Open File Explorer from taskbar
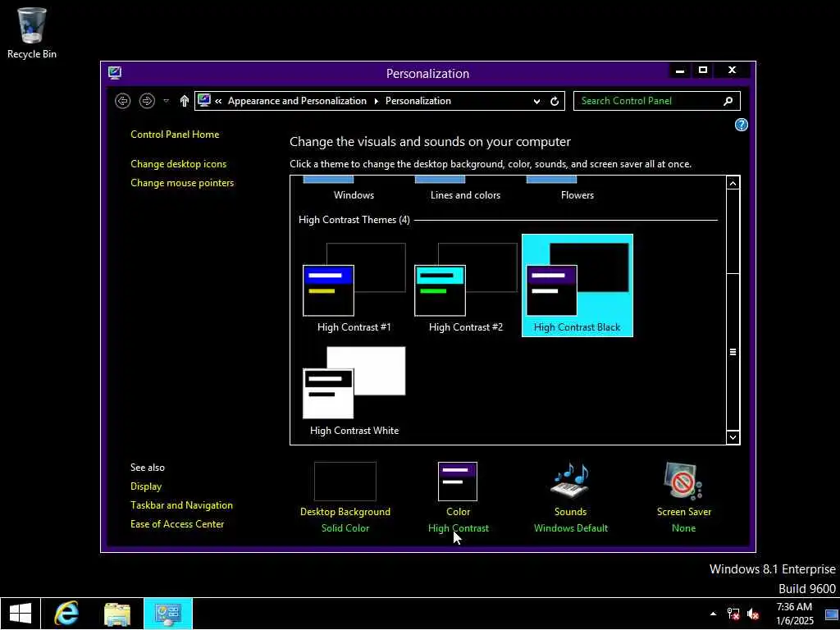Viewport: 840px width, 630px height. (x=116, y=614)
